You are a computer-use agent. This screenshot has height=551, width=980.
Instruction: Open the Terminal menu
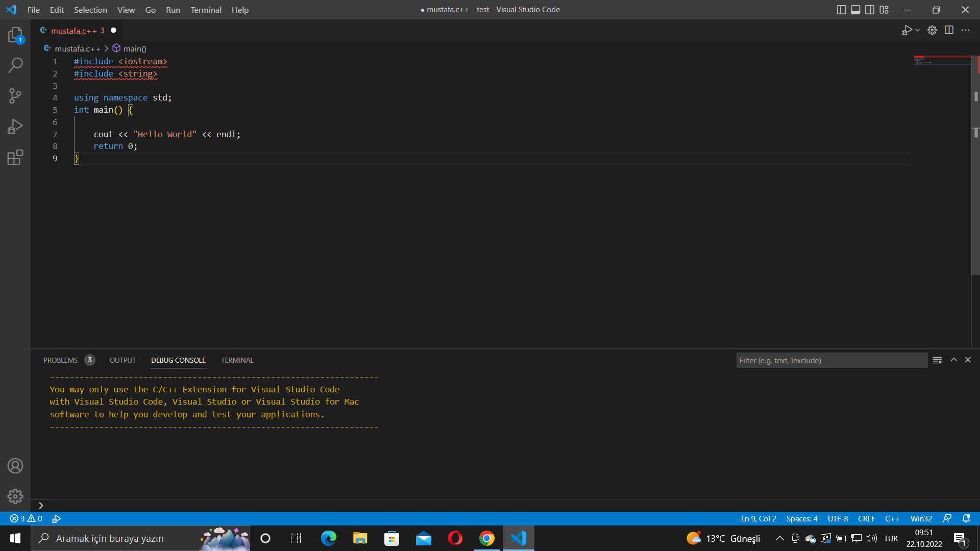[206, 10]
